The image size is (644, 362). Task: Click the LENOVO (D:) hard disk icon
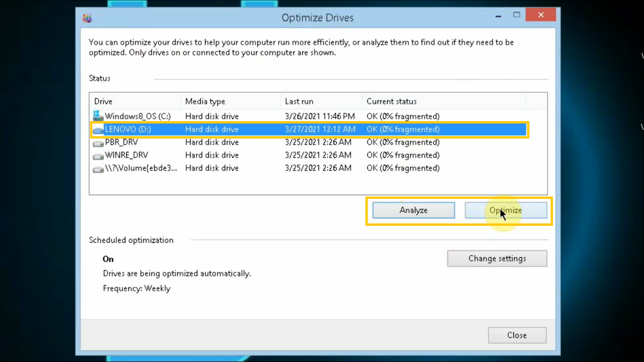[x=97, y=129]
